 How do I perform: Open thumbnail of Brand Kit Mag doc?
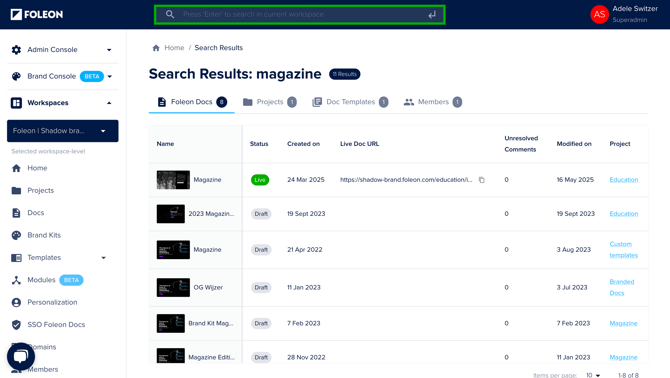point(170,323)
